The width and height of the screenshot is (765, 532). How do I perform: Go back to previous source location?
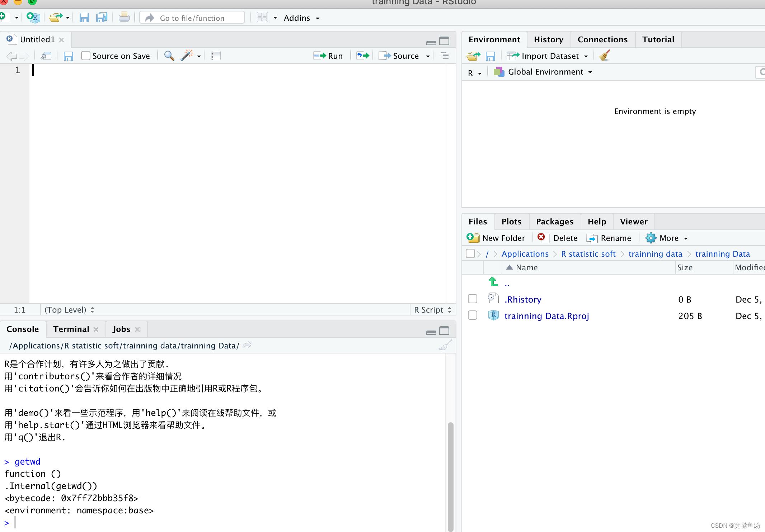tap(11, 56)
